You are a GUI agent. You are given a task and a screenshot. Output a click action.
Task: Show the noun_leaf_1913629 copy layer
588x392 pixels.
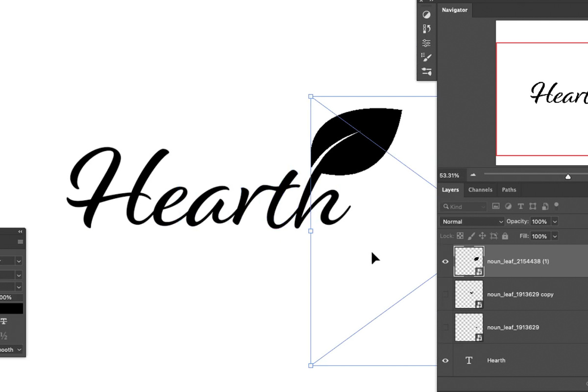click(445, 294)
